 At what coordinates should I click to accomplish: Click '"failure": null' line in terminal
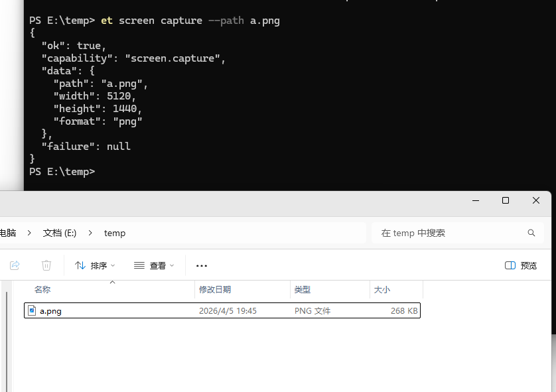click(x=86, y=147)
